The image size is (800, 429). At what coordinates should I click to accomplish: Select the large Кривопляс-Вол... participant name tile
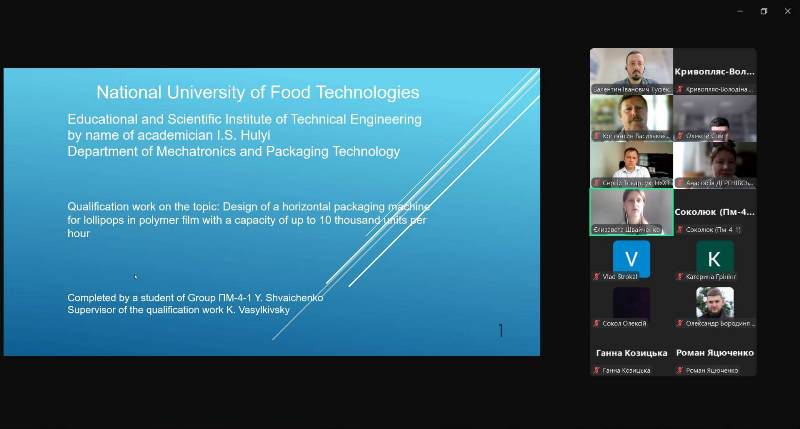(x=714, y=71)
